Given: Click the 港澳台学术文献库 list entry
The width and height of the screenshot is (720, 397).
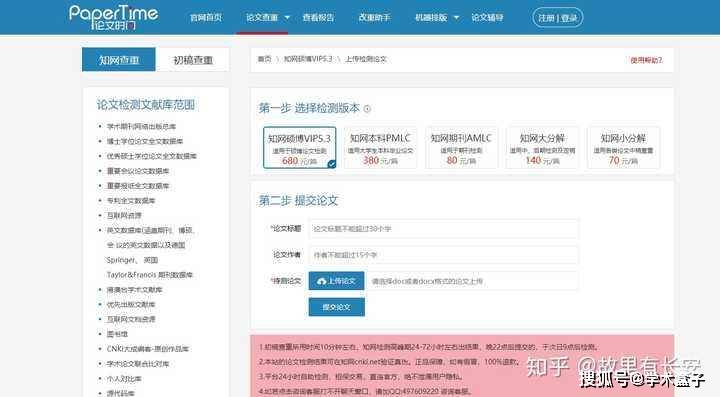Looking at the screenshot, I should tap(135, 290).
